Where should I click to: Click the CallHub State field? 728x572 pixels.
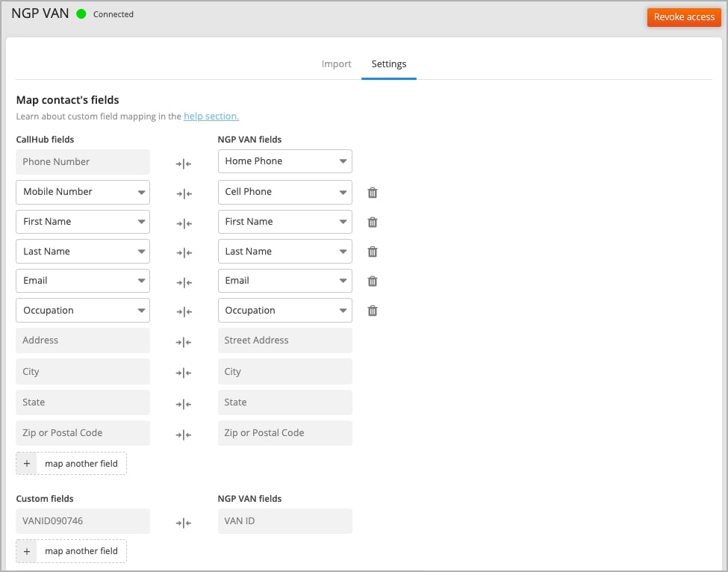(x=83, y=402)
